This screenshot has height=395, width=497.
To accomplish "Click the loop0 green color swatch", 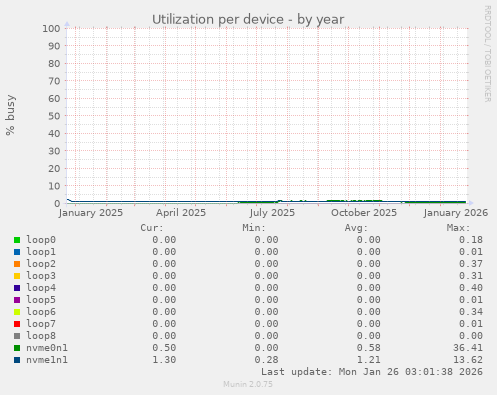I will click(x=17, y=240).
